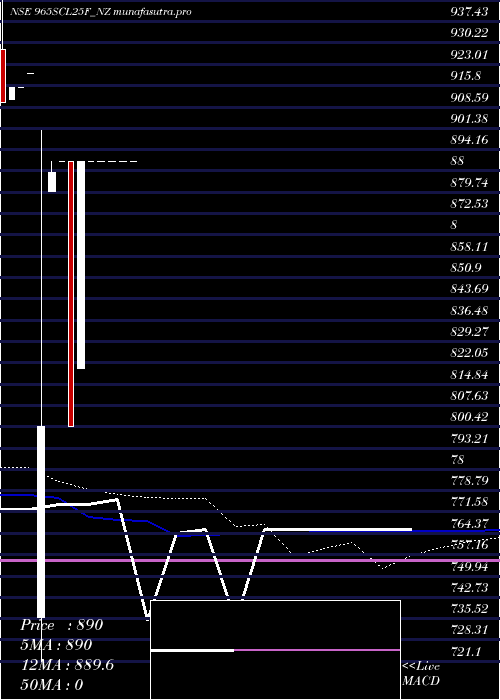
Task: Click the '12MA : 889.6' readout
Action: click(67, 665)
